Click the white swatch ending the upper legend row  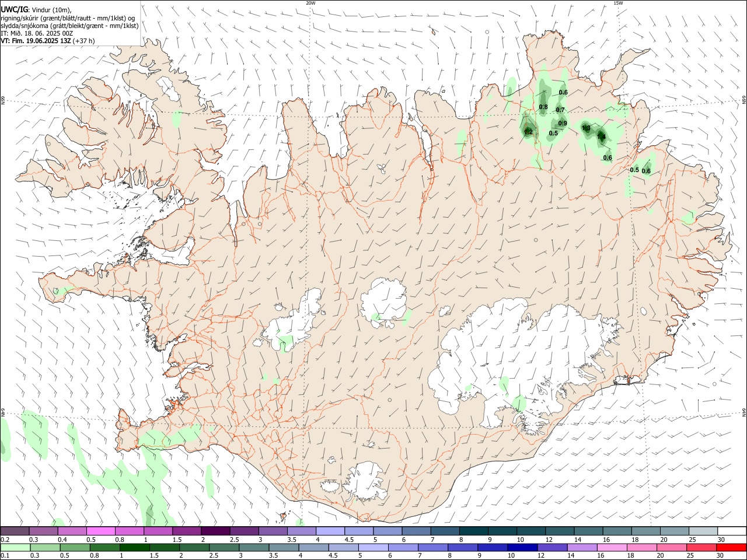(x=731, y=531)
